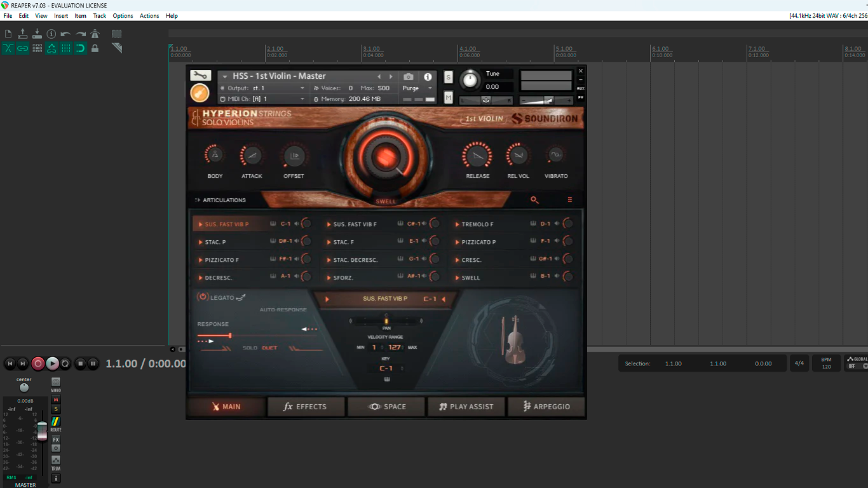Toggle the Legato power button
Image resolution: width=868 pixels, height=488 pixels.
(x=203, y=297)
